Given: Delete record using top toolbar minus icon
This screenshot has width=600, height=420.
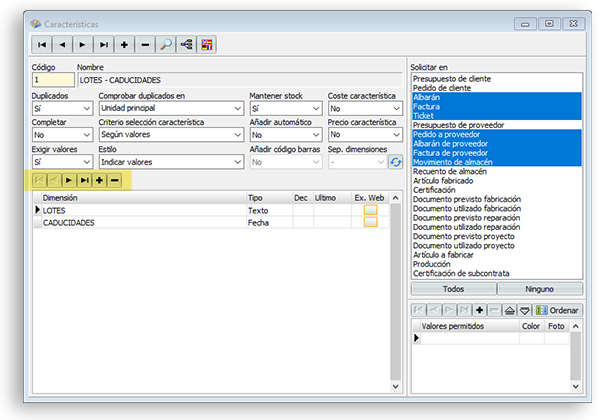Looking at the screenshot, I should [x=145, y=45].
